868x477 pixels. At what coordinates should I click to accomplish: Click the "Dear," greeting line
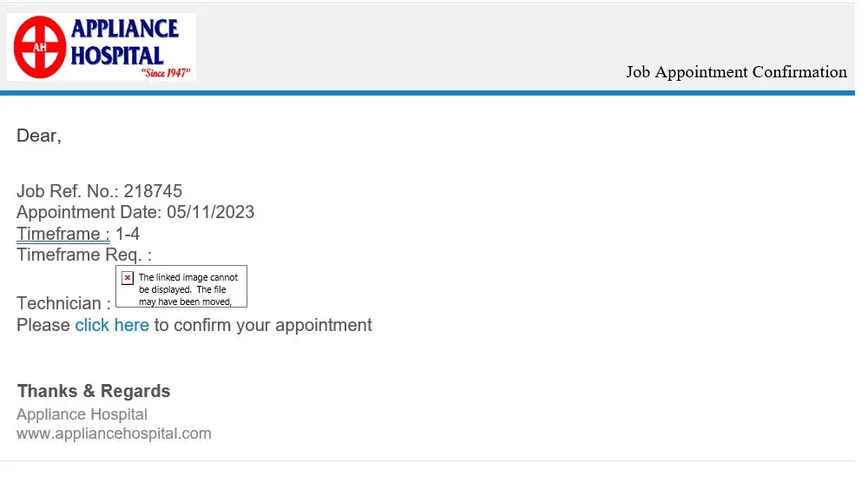pos(39,136)
